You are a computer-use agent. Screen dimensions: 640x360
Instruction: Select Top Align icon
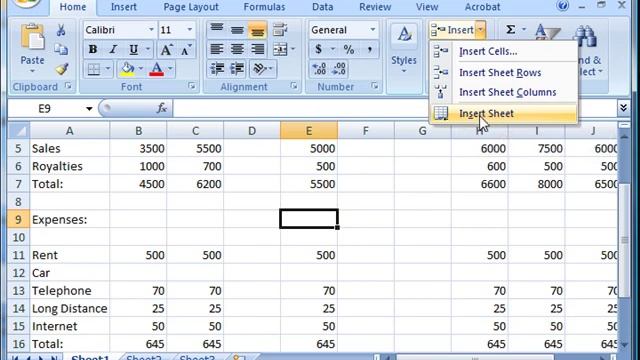[x=217, y=30]
